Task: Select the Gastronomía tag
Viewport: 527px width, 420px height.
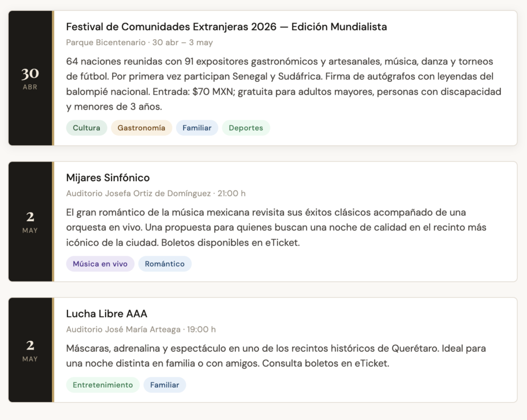Action: point(142,128)
